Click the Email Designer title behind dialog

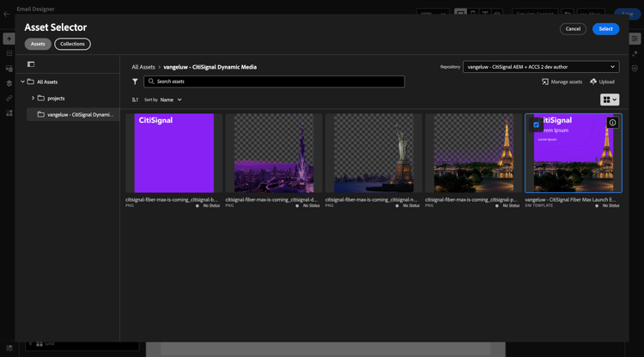[35, 9]
